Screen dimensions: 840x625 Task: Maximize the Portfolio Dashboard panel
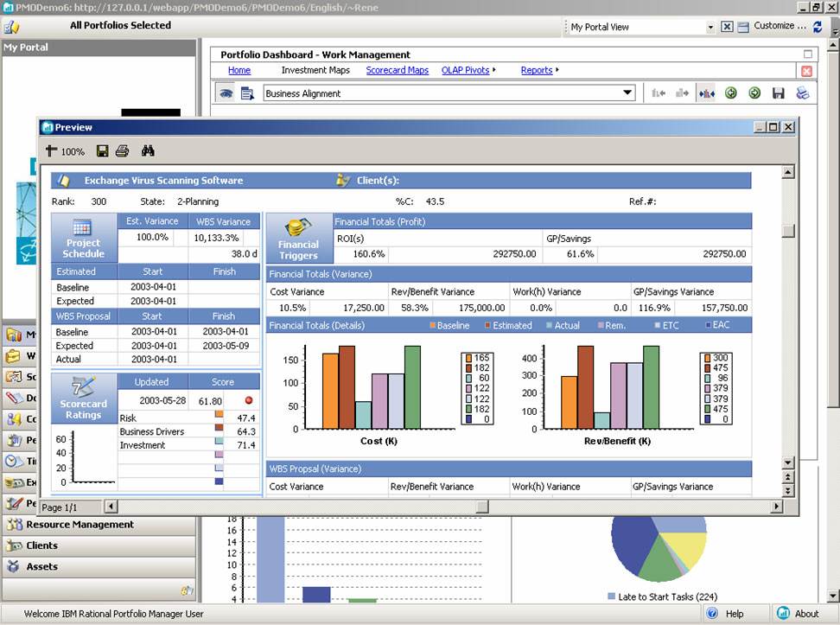[808, 54]
